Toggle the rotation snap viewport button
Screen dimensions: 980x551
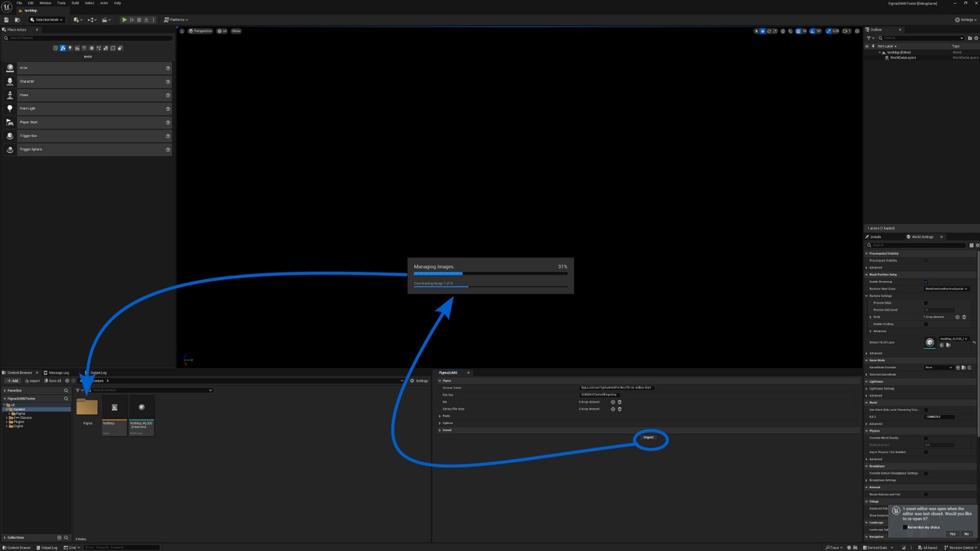[x=812, y=31]
